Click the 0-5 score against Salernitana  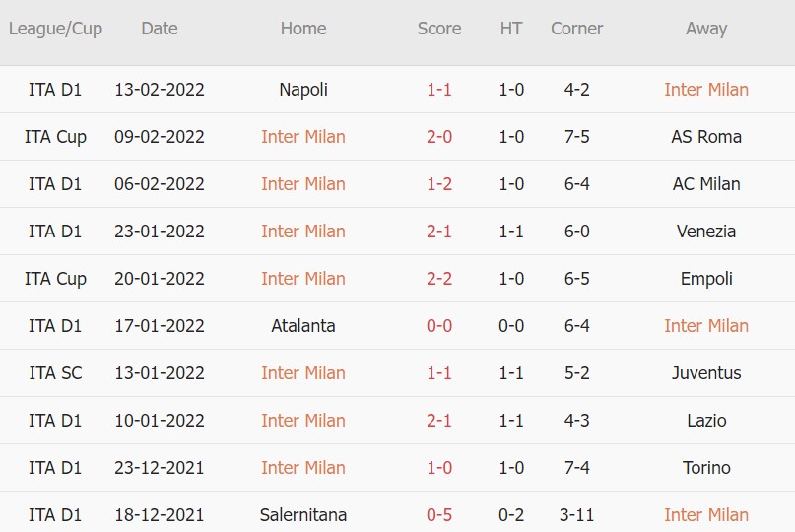[439, 515]
